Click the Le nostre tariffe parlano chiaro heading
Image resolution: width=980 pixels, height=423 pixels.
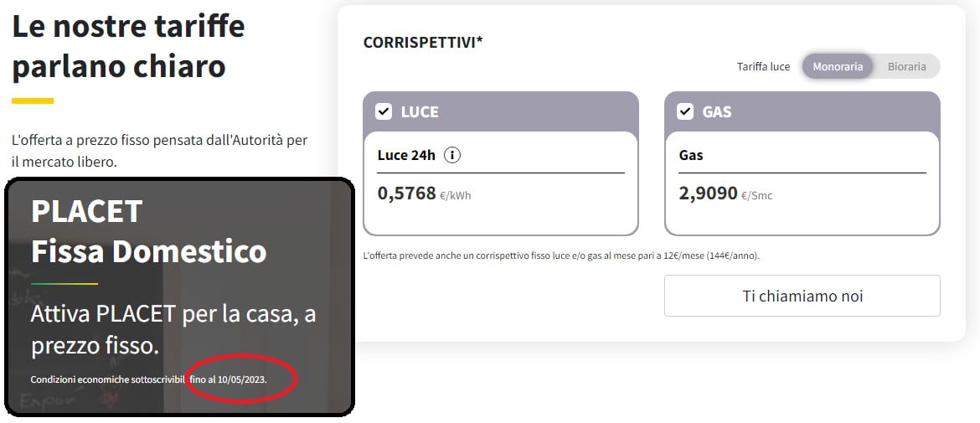128,45
